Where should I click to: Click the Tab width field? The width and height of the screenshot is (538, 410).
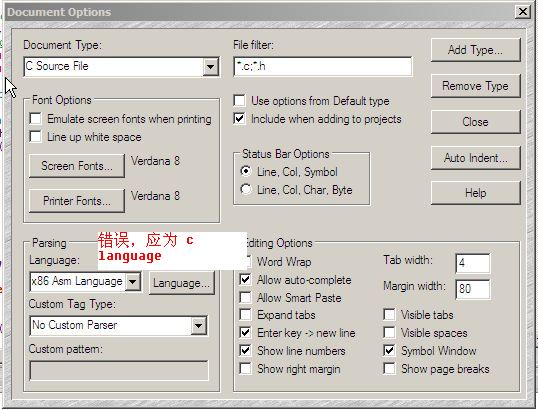tap(472, 263)
